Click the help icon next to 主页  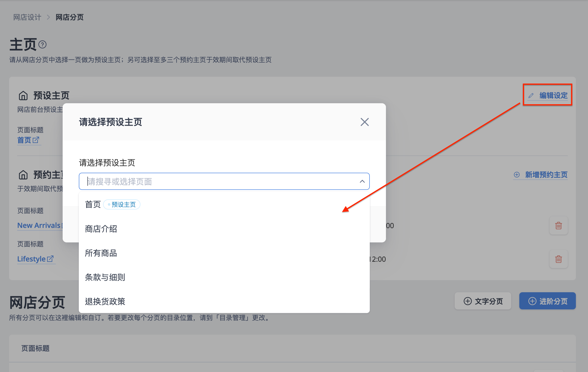click(x=42, y=45)
